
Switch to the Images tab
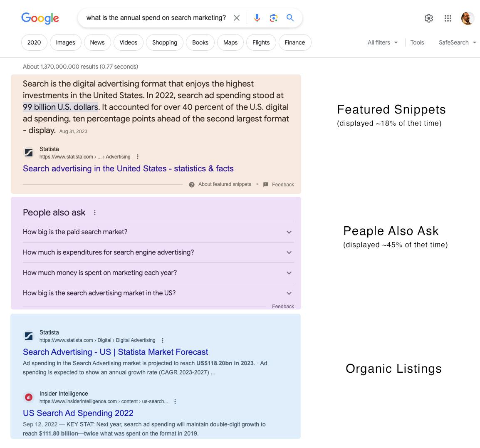pyautogui.click(x=66, y=42)
